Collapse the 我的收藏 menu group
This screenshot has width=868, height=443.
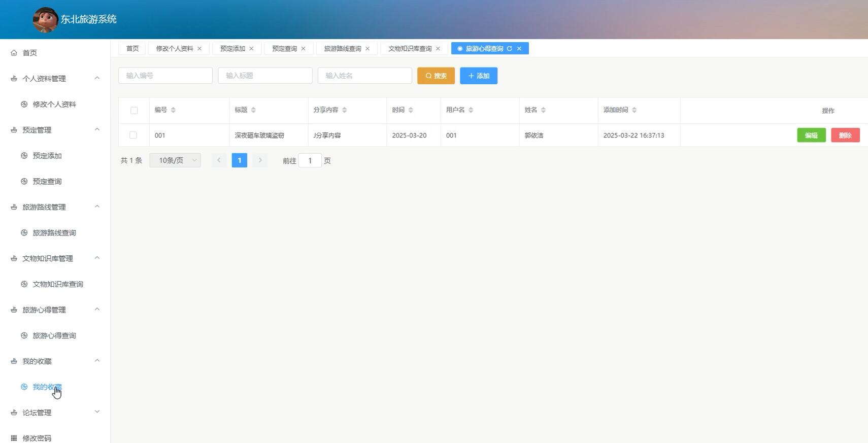coord(97,361)
